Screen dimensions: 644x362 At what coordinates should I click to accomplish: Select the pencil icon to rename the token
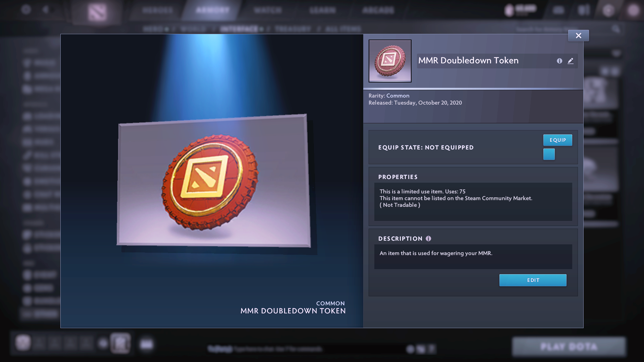(571, 61)
